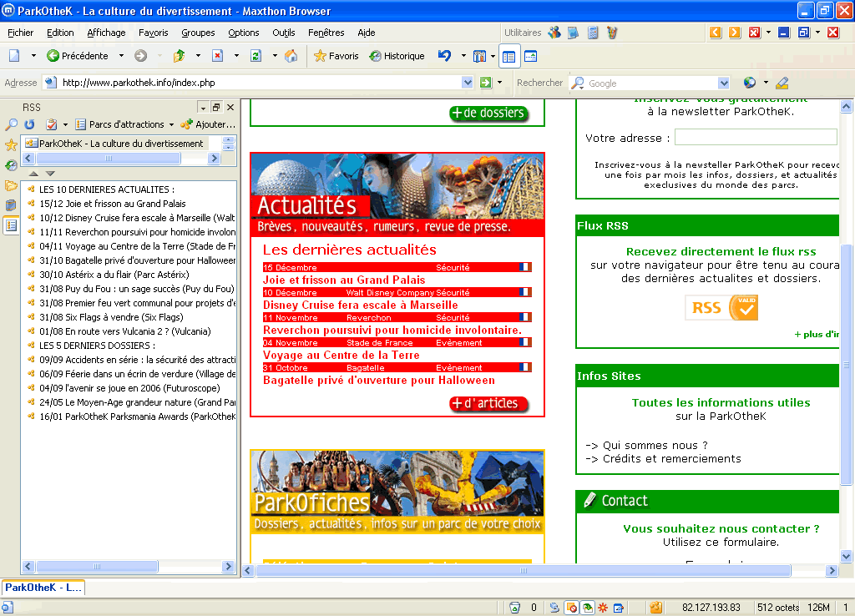Toggle the status bar content filter icon

[589, 608]
